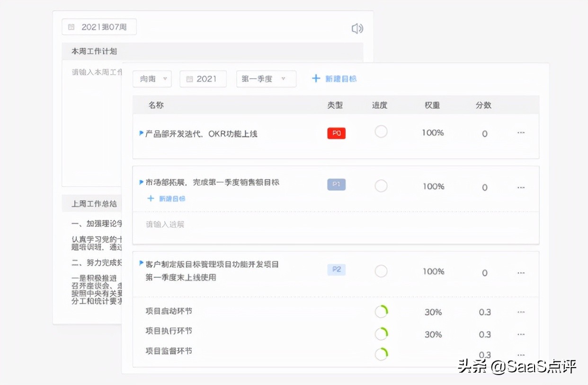Click the red P0 priority badge
Image resolution: width=588 pixels, height=385 pixels.
click(x=336, y=133)
